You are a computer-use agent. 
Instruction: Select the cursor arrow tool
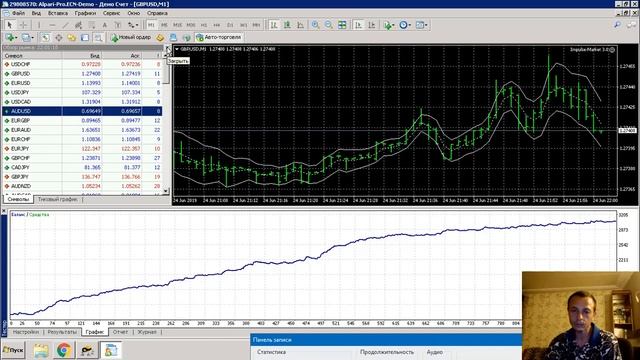(x=10, y=25)
